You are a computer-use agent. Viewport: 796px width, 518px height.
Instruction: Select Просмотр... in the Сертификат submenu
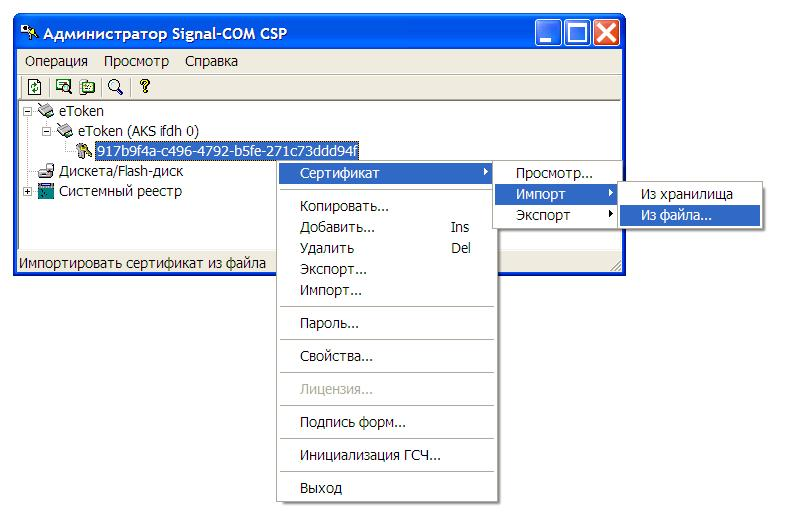click(x=556, y=173)
